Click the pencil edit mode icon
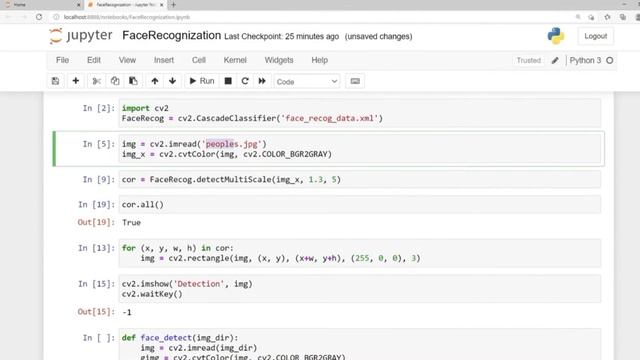This screenshot has height=360, width=640. pyautogui.click(x=555, y=60)
